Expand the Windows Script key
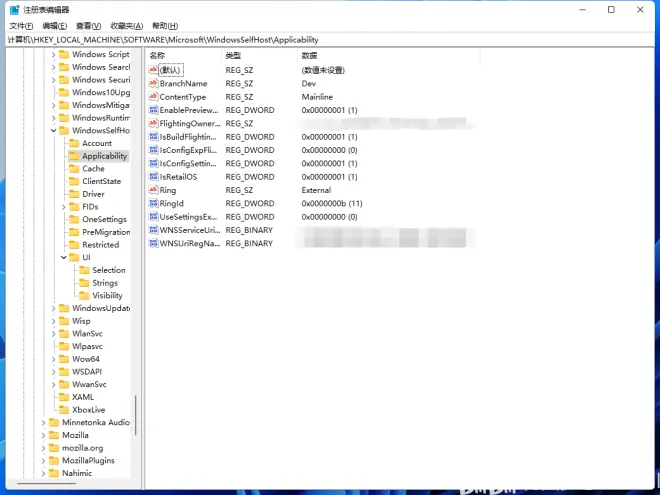 (x=53, y=55)
